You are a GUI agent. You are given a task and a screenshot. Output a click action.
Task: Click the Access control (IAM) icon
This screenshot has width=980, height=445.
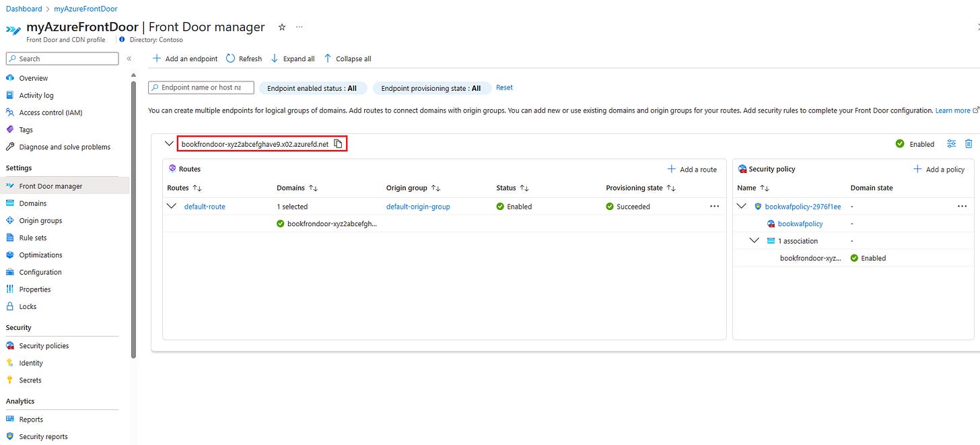(10, 112)
